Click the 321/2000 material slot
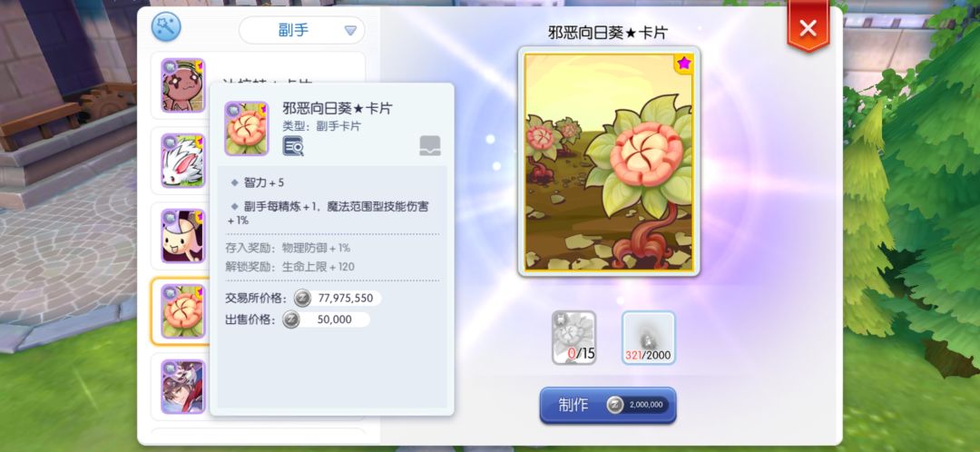The width and height of the screenshot is (980, 452). coord(648,338)
